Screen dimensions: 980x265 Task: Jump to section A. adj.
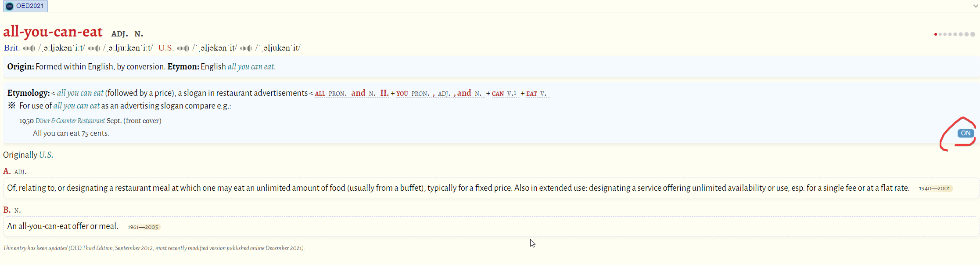(7, 171)
